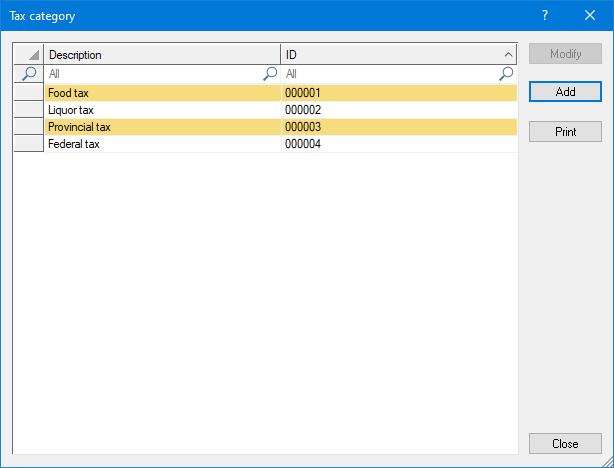Select the Food tax row
The image size is (614, 468).
click(x=70, y=93)
